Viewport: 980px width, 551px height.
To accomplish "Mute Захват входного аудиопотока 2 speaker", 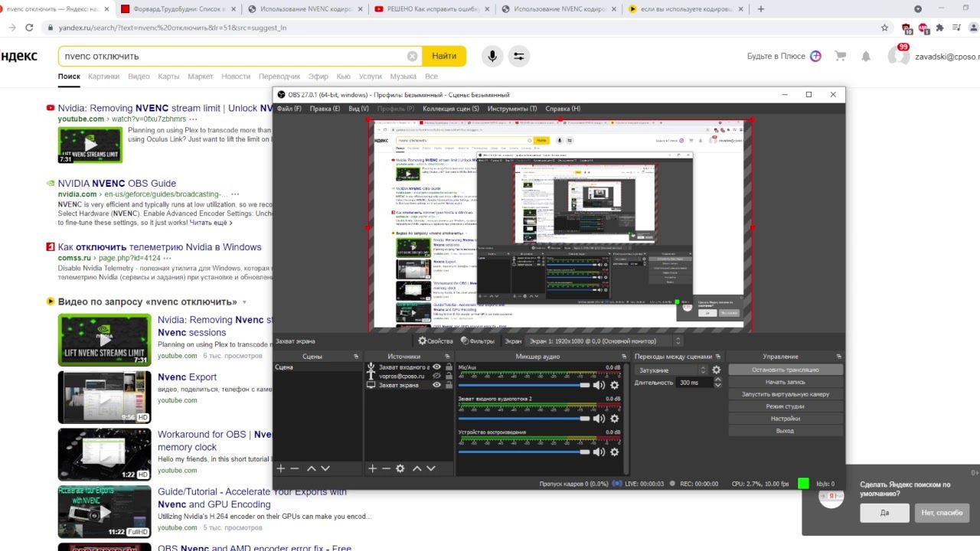I will point(599,419).
